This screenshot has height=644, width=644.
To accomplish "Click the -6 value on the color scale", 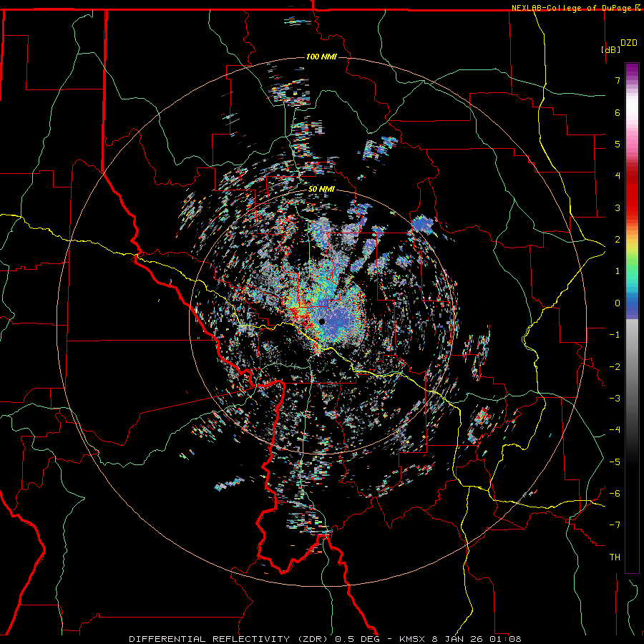I will (615, 494).
